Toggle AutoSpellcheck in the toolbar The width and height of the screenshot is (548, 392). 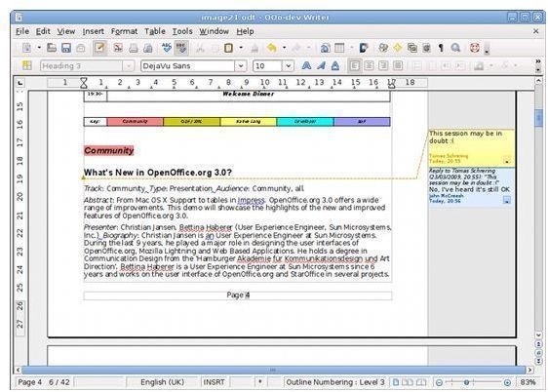[x=181, y=48]
